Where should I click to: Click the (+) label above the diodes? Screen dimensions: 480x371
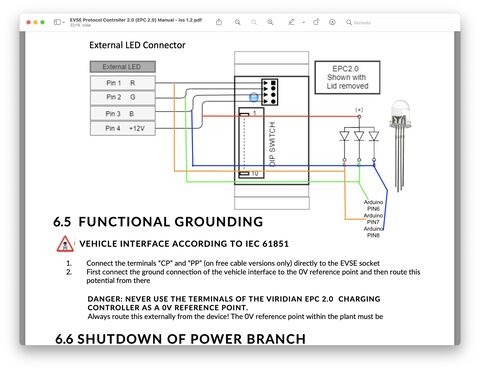tap(359, 110)
